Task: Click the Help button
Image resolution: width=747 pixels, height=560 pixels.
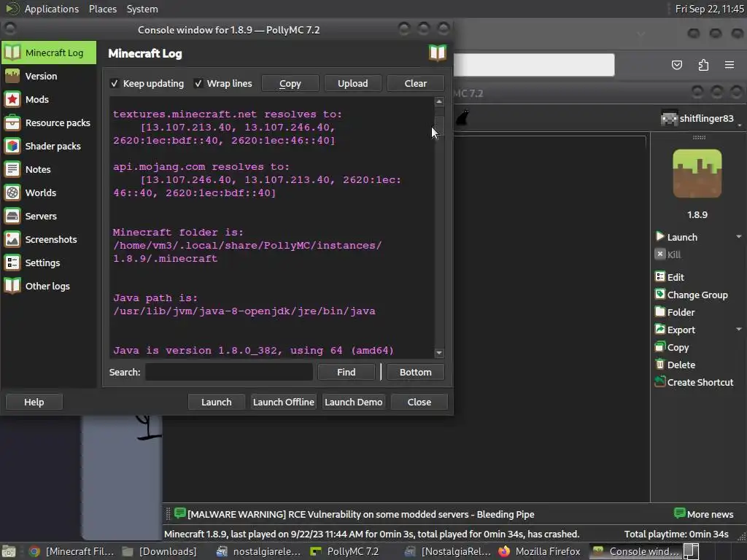Action: point(34,402)
